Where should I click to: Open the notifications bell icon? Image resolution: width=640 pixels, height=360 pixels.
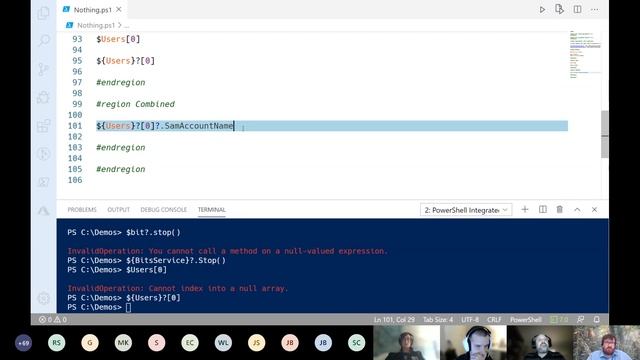click(x=596, y=320)
